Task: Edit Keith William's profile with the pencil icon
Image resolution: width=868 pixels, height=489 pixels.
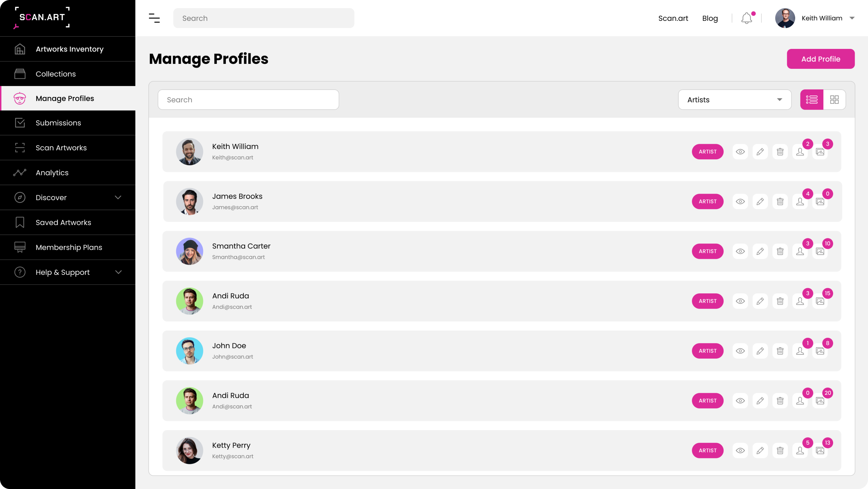Action: [x=760, y=152]
